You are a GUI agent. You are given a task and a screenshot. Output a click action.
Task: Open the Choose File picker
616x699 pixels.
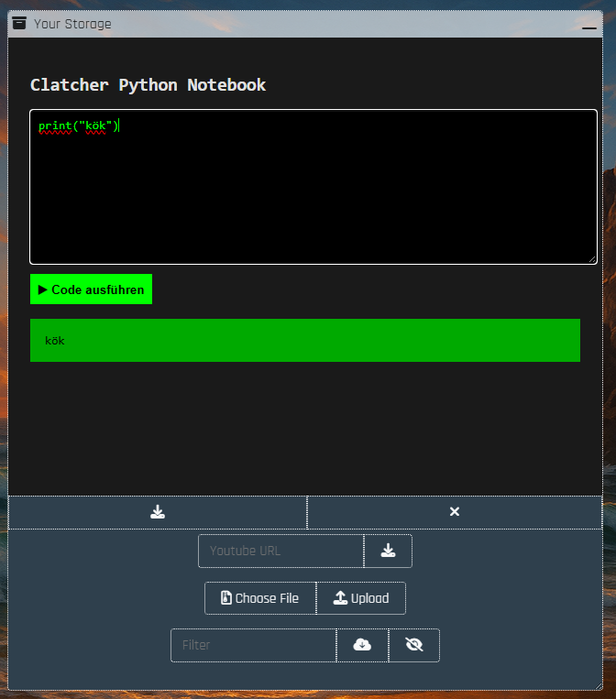point(260,598)
